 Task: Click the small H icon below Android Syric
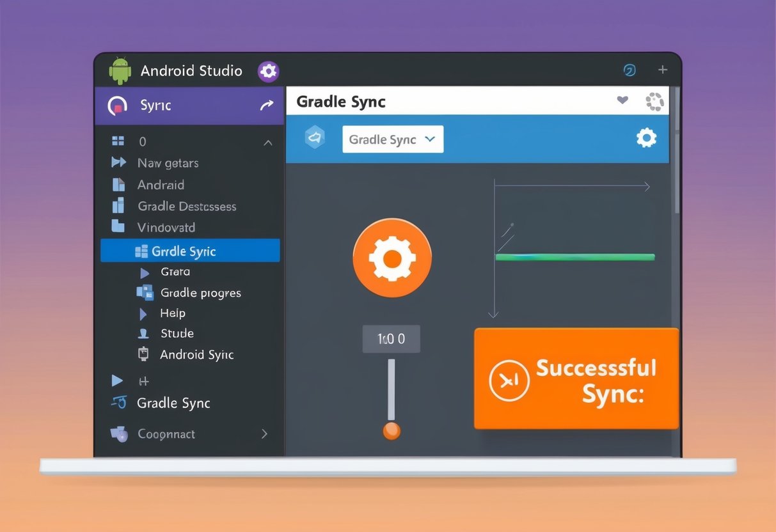pyautogui.click(x=144, y=381)
